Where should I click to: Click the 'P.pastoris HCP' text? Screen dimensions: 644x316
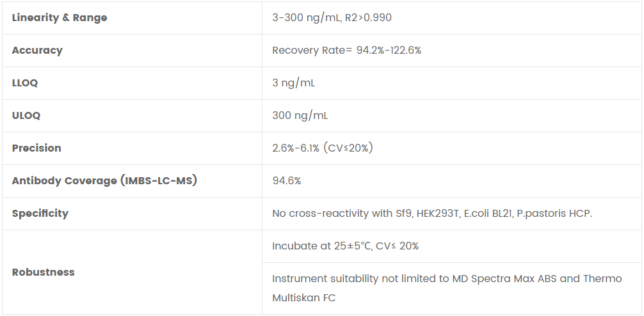[556, 214]
